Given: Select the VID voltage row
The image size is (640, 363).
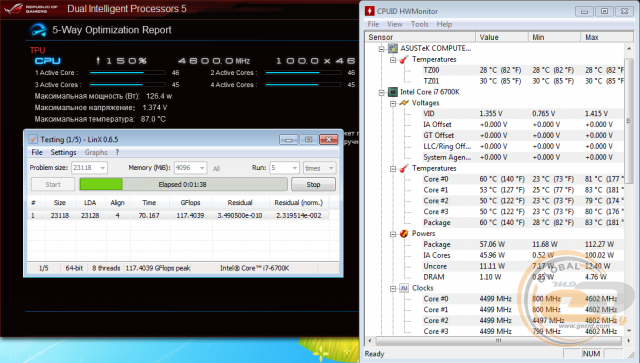Looking at the screenshot, I should 523,114.
